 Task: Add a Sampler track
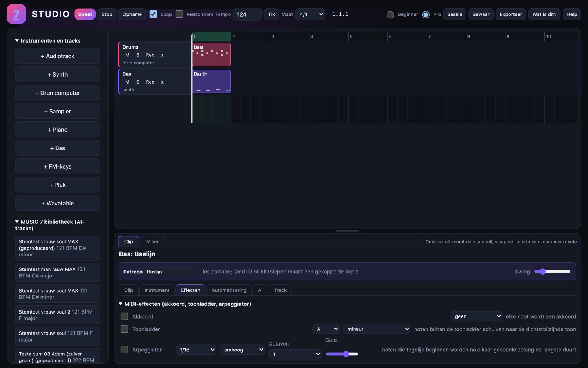click(x=57, y=111)
